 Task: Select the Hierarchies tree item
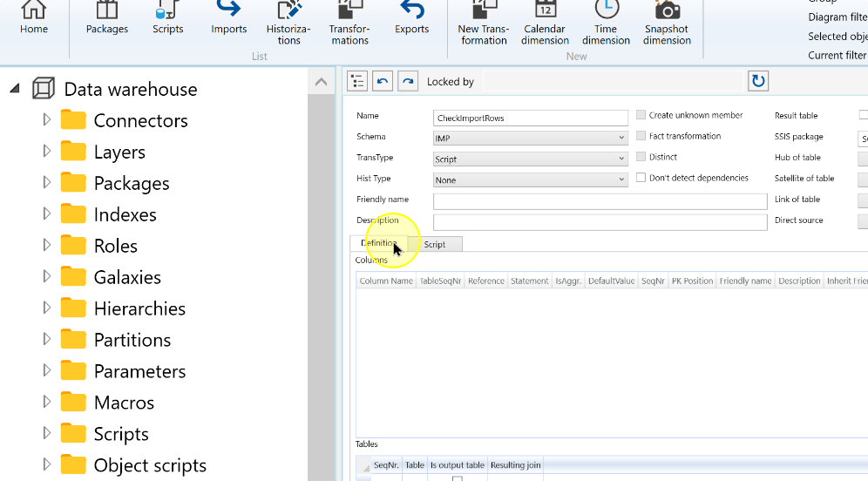point(139,308)
